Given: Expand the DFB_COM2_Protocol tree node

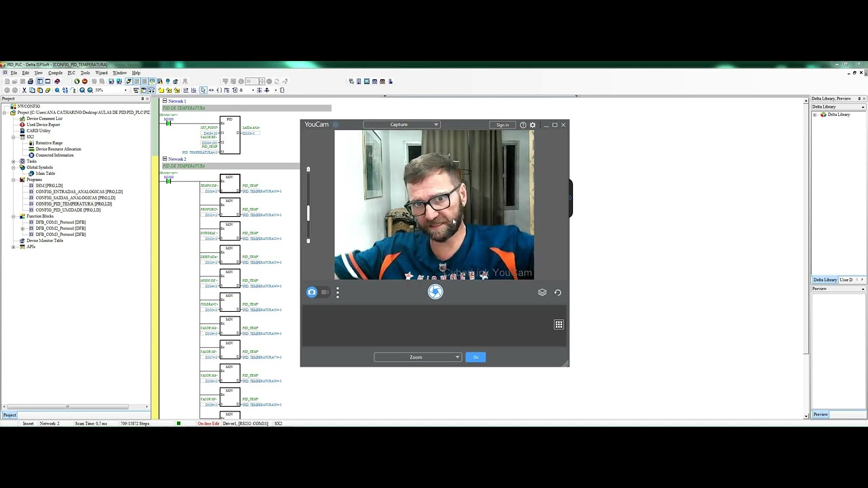Looking at the screenshot, I should pyautogui.click(x=22, y=228).
